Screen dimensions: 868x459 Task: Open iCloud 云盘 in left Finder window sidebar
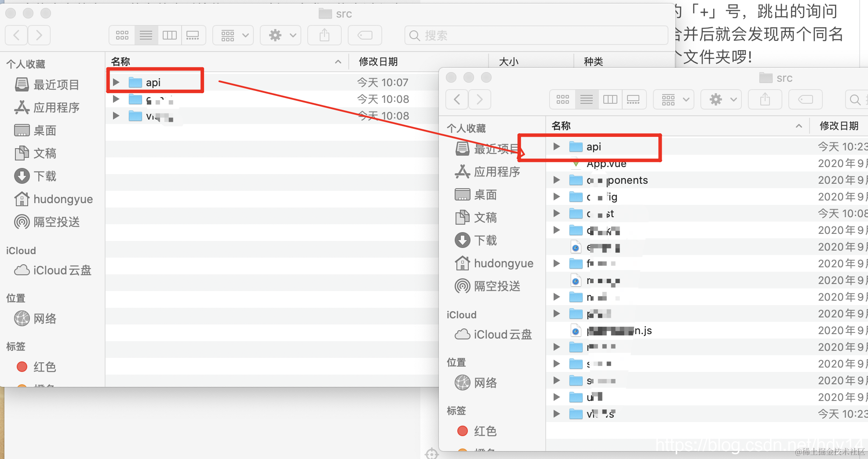pos(53,270)
